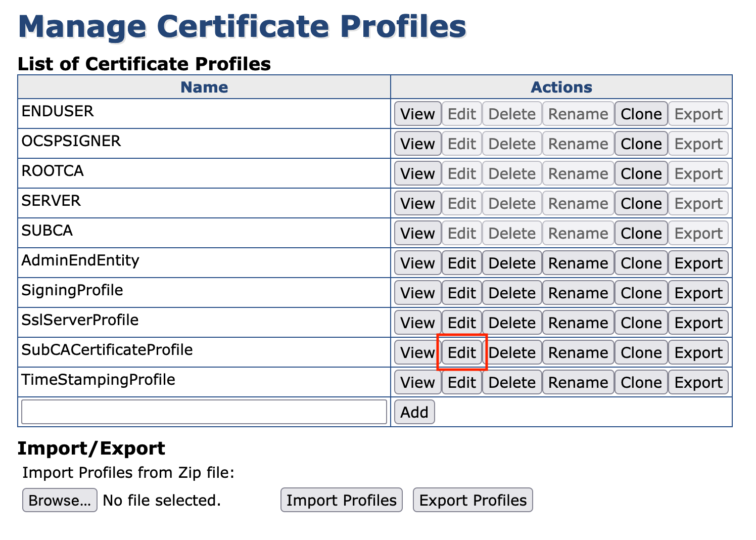Export the SubCACertificateProfile profile
Image resolution: width=756 pixels, height=540 pixels.
point(698,352)
